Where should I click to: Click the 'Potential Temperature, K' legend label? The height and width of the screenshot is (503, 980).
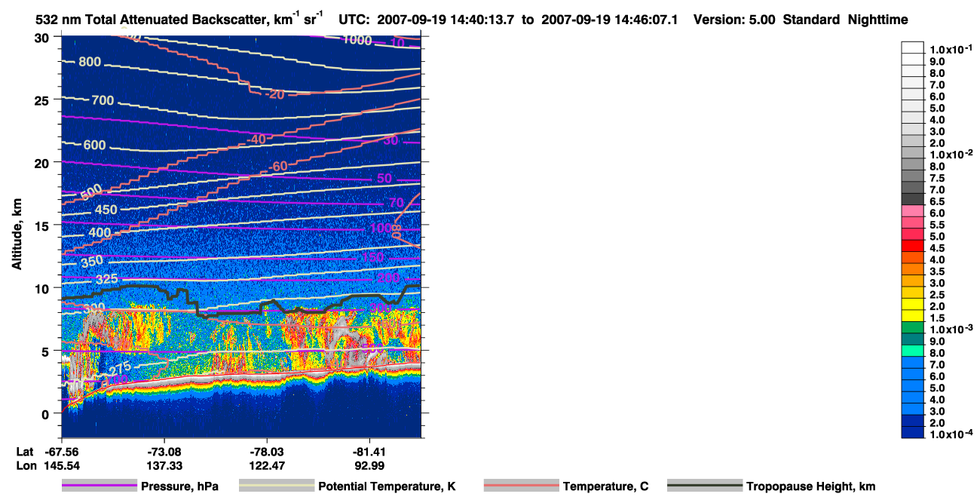pos(387,486)
